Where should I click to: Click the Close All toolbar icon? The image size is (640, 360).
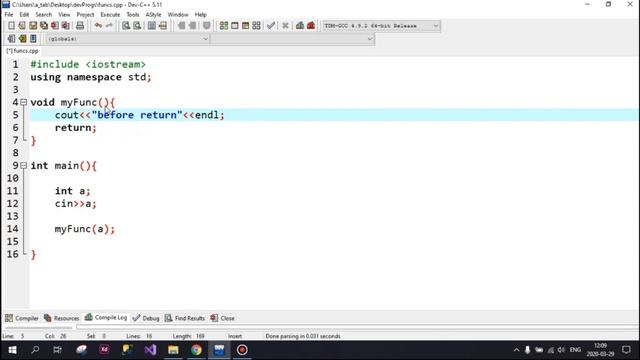point(65,26)
